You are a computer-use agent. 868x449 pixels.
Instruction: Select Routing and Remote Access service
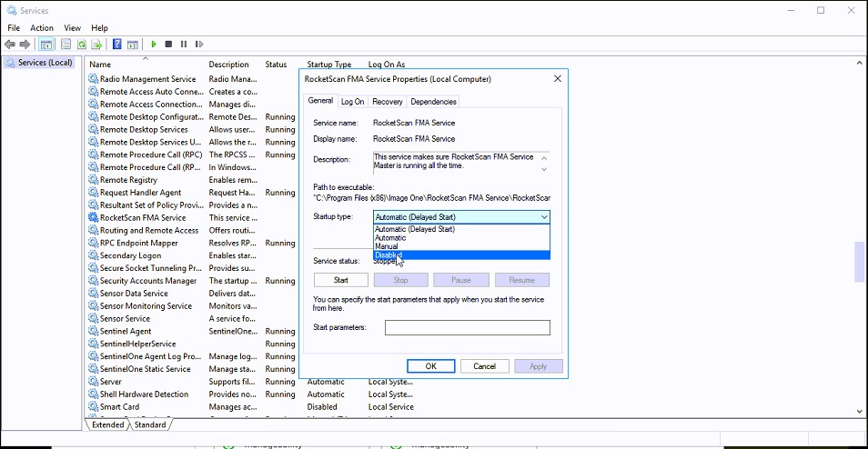(149, 230)
